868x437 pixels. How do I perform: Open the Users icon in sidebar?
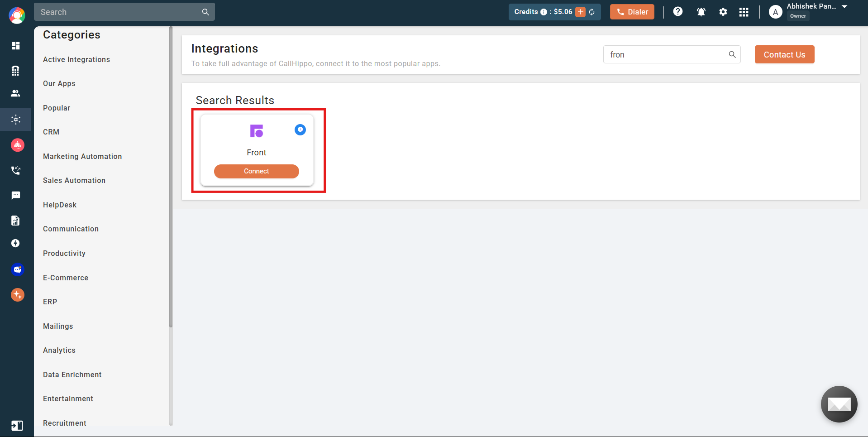point(16,93)
